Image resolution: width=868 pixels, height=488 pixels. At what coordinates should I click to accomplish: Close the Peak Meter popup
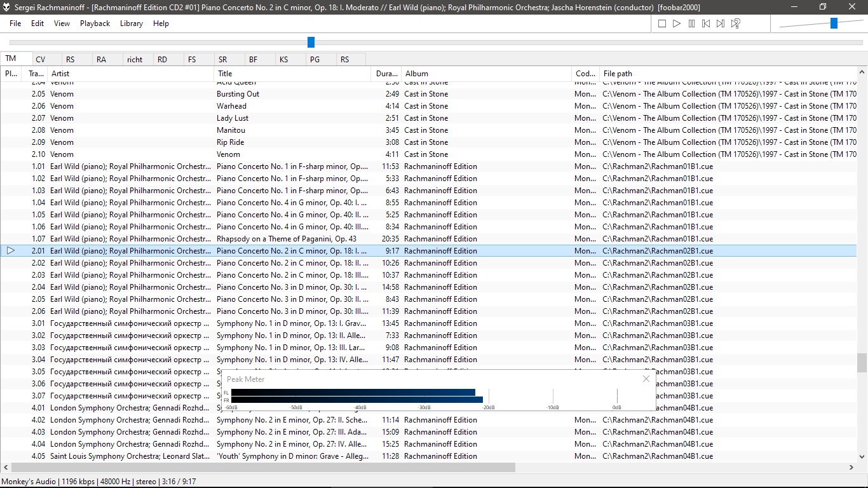coord(646,379)
